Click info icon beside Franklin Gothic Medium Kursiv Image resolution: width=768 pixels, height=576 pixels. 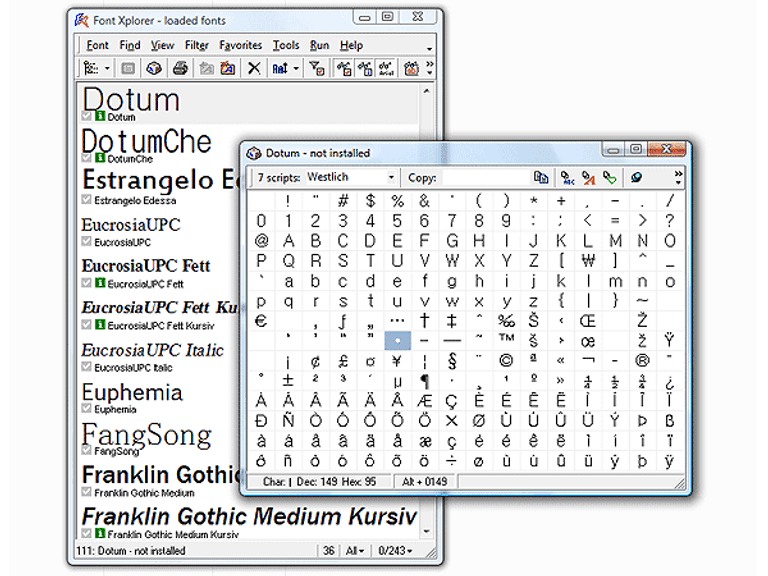[x=100, y=533]
